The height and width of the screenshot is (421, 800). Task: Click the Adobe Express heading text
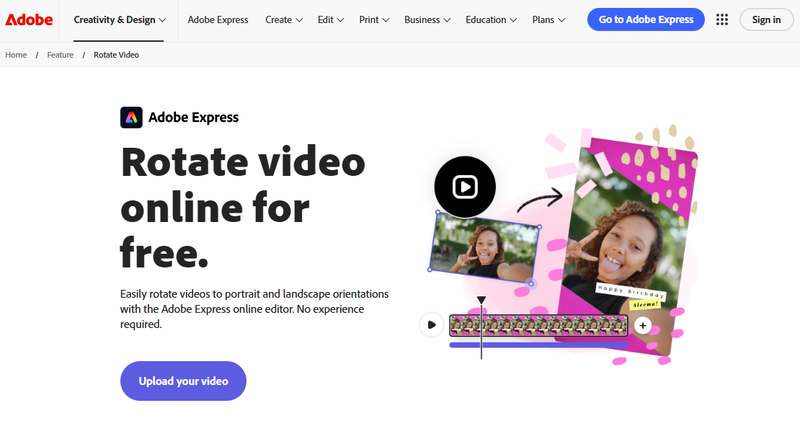(x=193, y=117)
